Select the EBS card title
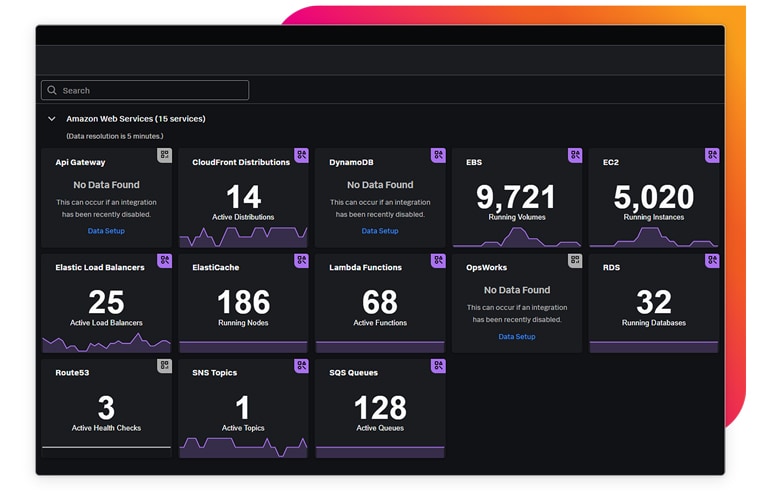The width and height of the screenshot is (760, 500). pyautogui.click(x=474, y=162)
